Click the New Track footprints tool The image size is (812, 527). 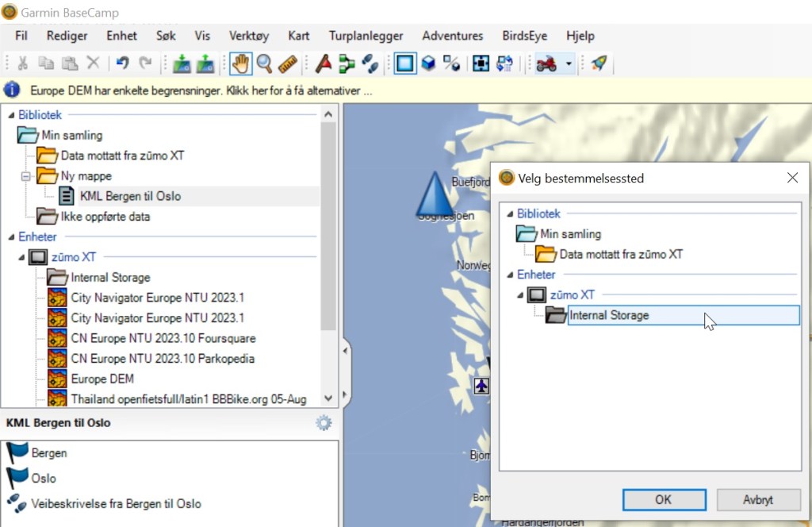pyautogui.click(x=370, y=63)
